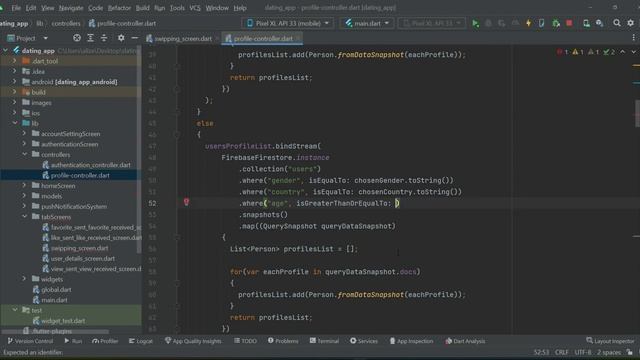The height and width of the screenshot is (360, 640).
Task: Open the Refactor menu
Action: 119,8
